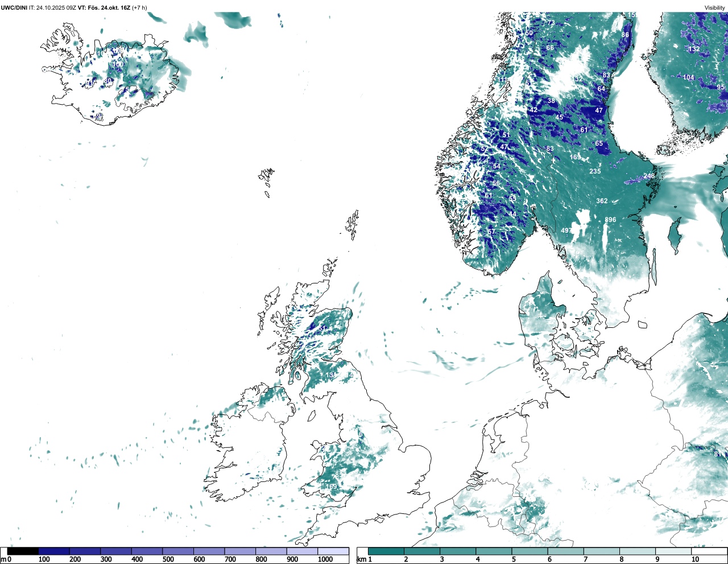Click the 'UWC/DINI' model label in header

[14, 7]
